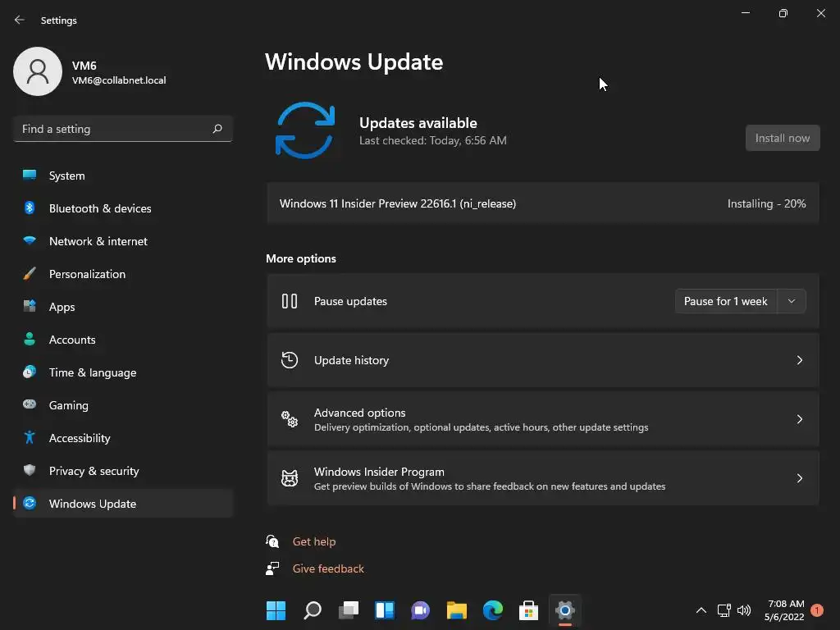Click the Give feedback person icon
The height and width of the screenshot is (630, 840).
(x=272, y=568)
